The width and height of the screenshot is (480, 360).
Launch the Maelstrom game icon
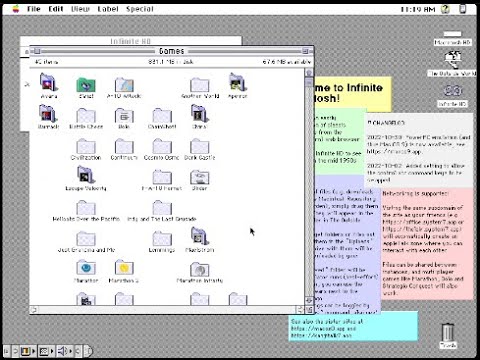pyautogui.click(x=199, y=237)
